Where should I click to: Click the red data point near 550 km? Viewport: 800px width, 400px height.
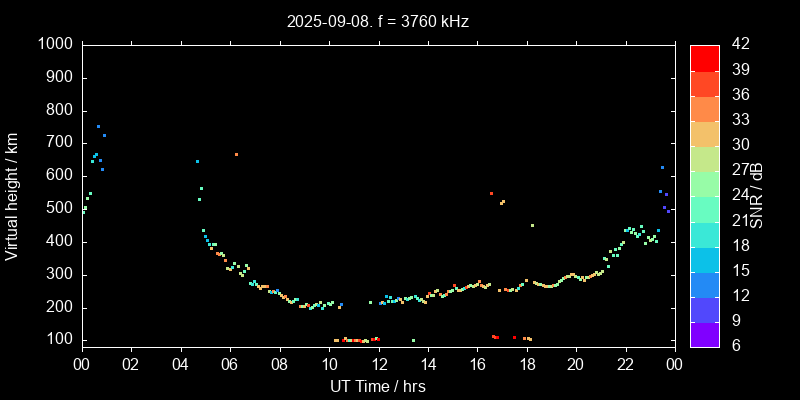click(x=491, y=193)
